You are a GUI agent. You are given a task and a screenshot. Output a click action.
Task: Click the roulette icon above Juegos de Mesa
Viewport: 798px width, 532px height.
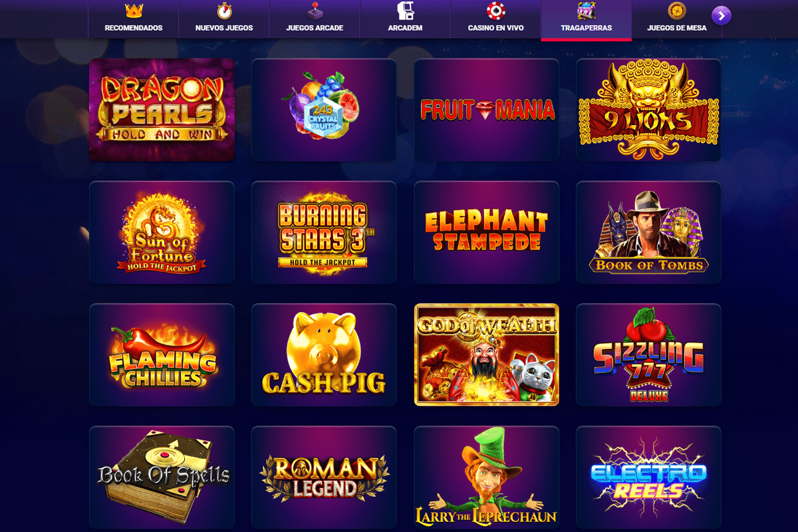(x=676, y=11)
